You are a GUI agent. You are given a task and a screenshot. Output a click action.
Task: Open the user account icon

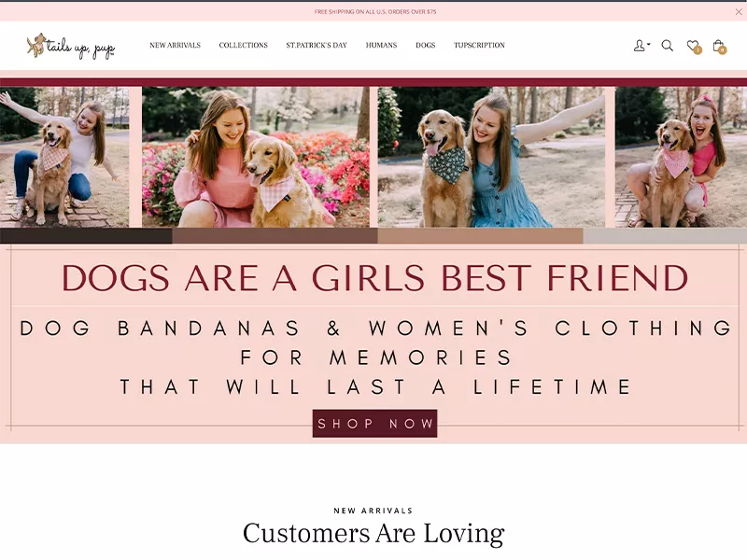pos(639,46)
